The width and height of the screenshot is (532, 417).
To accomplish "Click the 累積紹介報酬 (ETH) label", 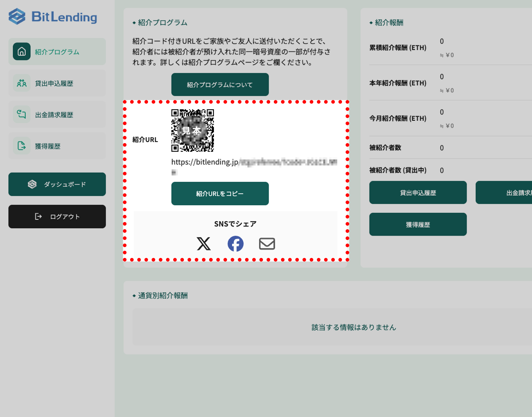I will click(x=398, y=47).
